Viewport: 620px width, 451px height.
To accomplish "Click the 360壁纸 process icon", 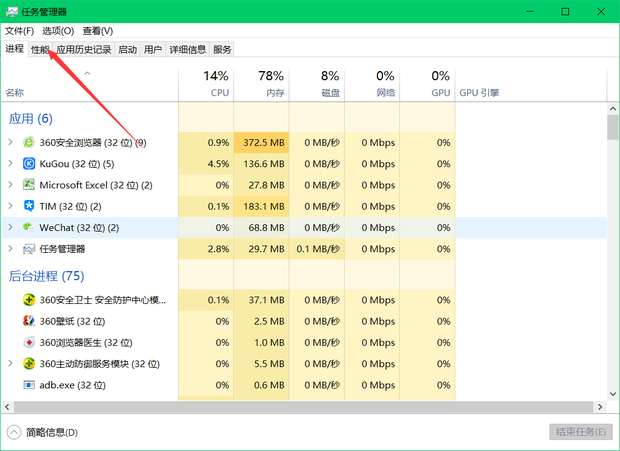I will [29, 321].
